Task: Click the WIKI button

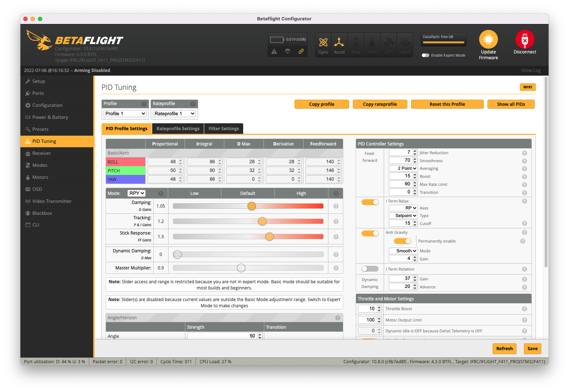Action: click(x=528, y=87)
